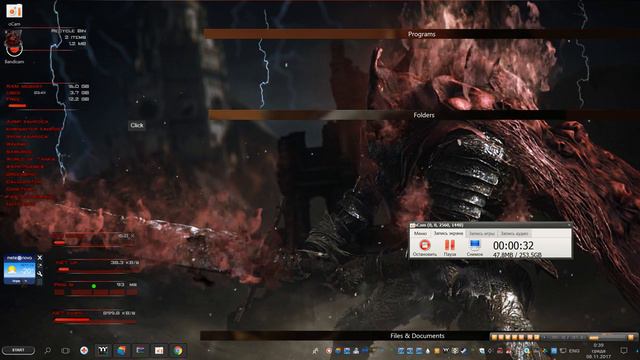Image resolution: width=640 pixels, height=360 pixels.
Task: Click the first orange media player button
Action: [x=494, y=337]
